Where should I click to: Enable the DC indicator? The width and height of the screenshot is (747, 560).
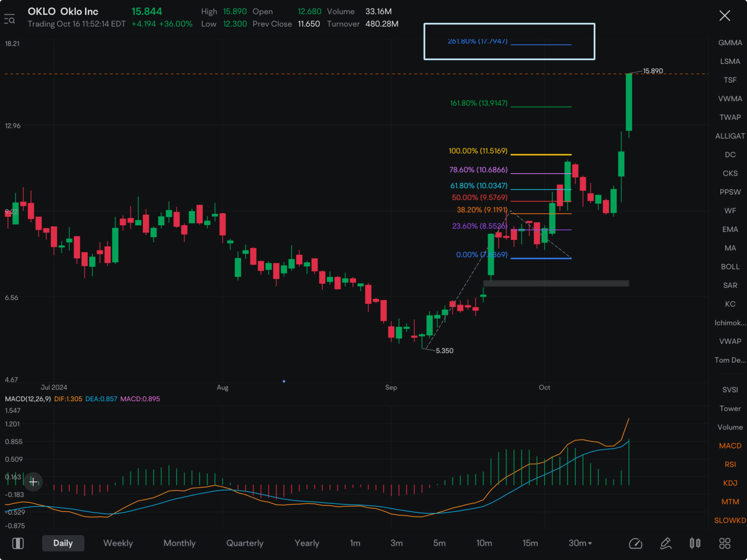click(x=730, y=154)
